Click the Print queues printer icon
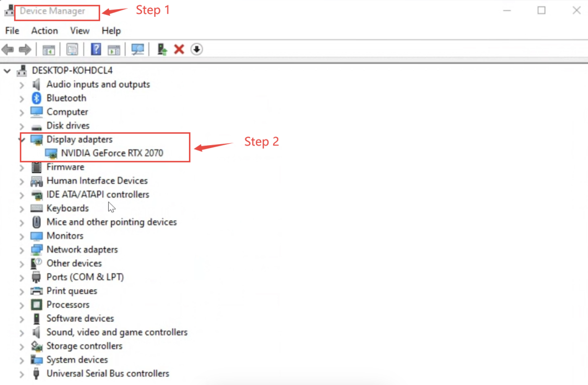588x385 pixels. (37, 291)
